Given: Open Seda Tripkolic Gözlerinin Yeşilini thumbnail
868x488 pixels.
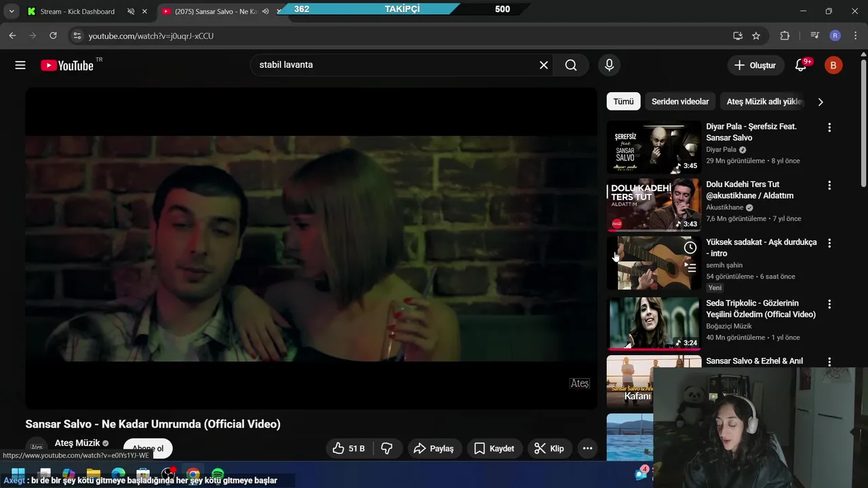Looking at the screenshot, I should click(654, 323).
